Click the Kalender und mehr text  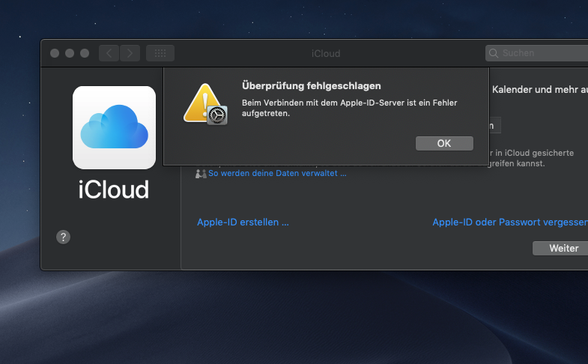coord(540,90)
